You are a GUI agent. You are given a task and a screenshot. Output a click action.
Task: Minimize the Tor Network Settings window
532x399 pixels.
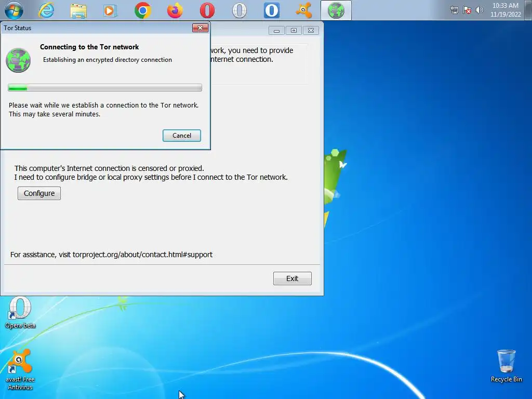pyautogui.click(x=276, y=31)
